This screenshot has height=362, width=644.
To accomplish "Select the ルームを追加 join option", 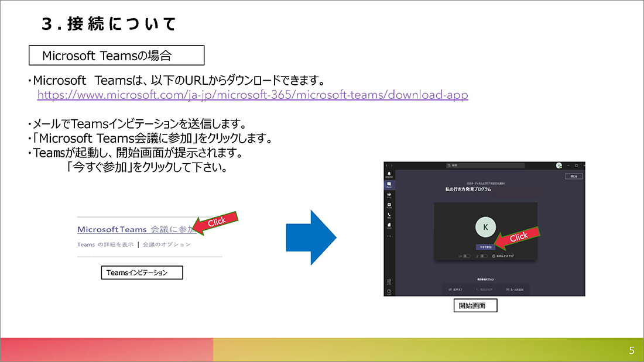I will (x=515, y=289).
